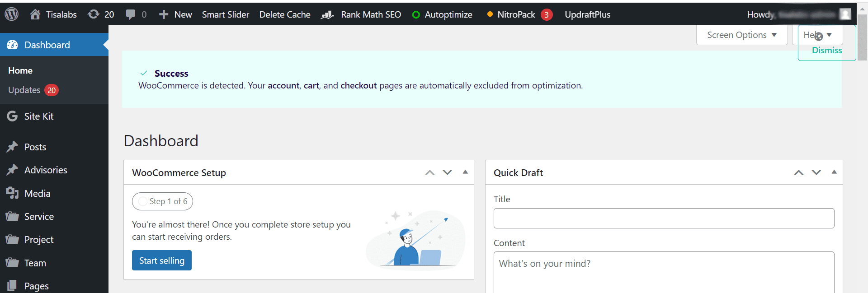Move WooCommerce Setup widget down
868x293 pixels.
coord(447,172)
